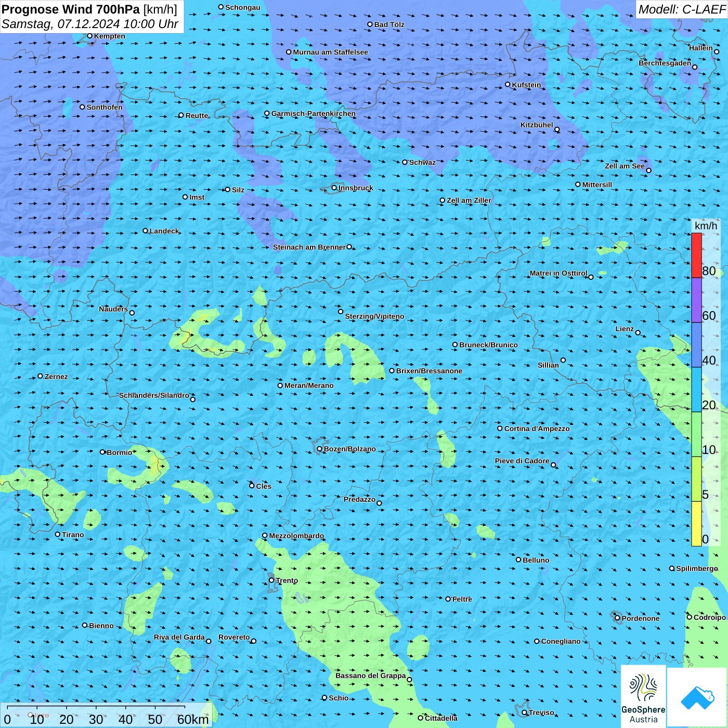This screenshot has height=728, width=728.
Task: Click the blue cloud logo icon
Action: (697, 698)
